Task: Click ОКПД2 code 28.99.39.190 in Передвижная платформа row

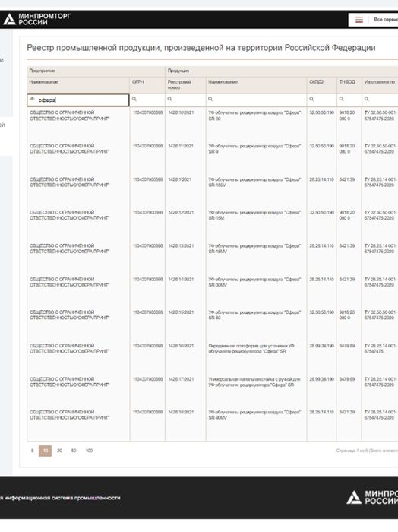Action: [x=321, y=346]
